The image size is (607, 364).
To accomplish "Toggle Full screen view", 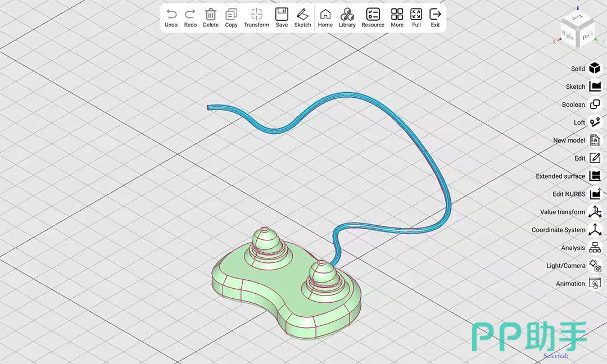I will click(x=416, y=15).
